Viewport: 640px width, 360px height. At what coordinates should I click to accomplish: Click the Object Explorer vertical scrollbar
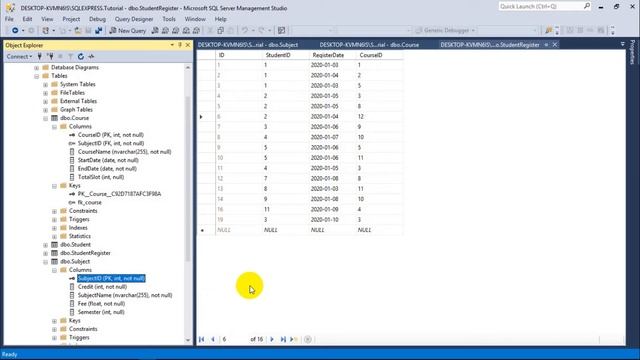(188, 203)
